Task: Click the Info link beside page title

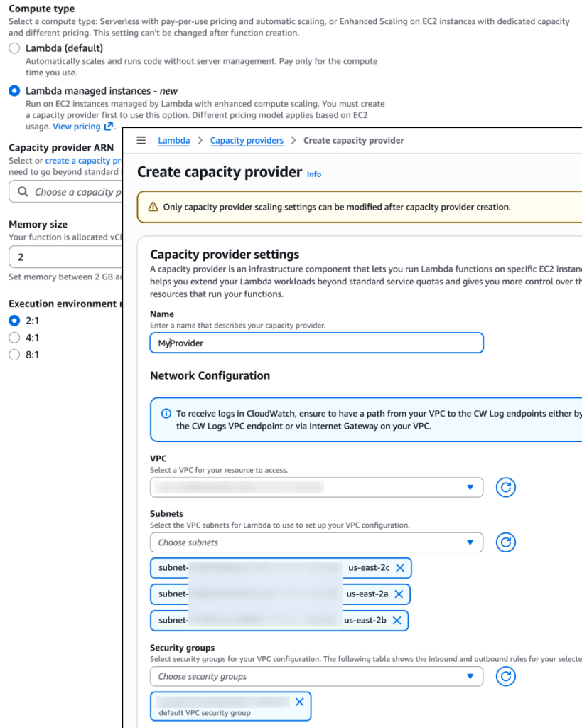Action: coord(313,174)
